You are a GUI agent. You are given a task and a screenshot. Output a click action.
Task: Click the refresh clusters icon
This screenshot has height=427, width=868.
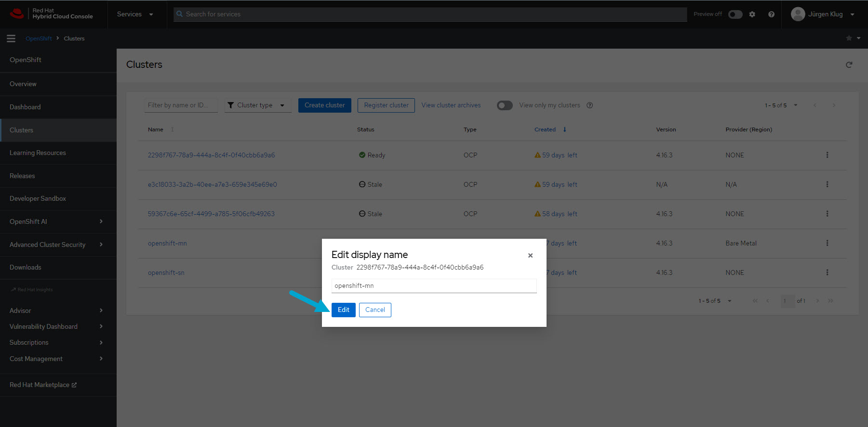point(849,65)
